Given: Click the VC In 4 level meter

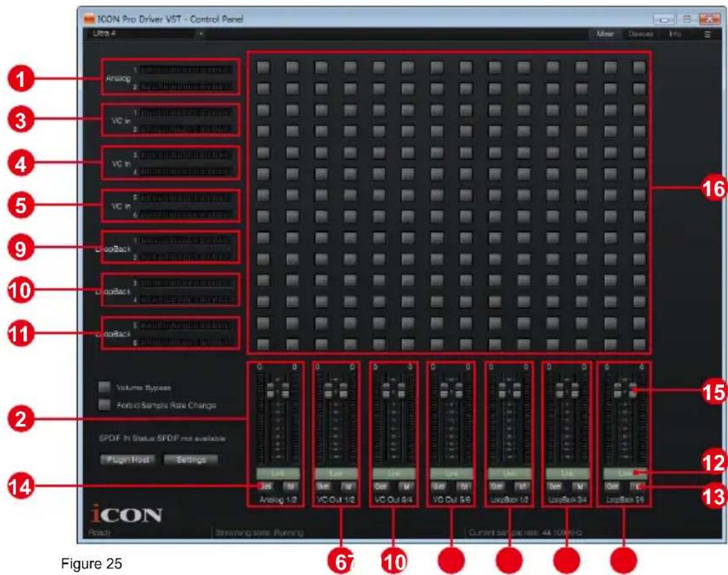Looking at the screenshot, I should coord(186,172).
